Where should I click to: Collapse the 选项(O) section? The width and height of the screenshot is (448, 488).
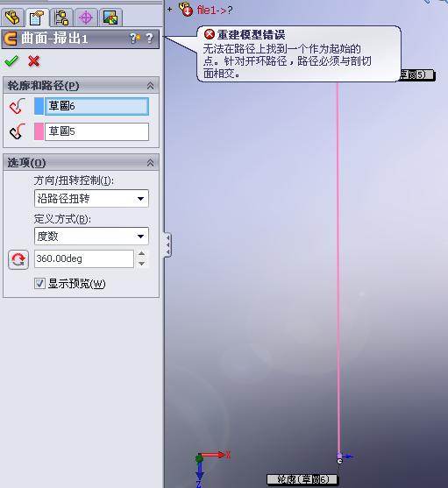tap(151, 162)
